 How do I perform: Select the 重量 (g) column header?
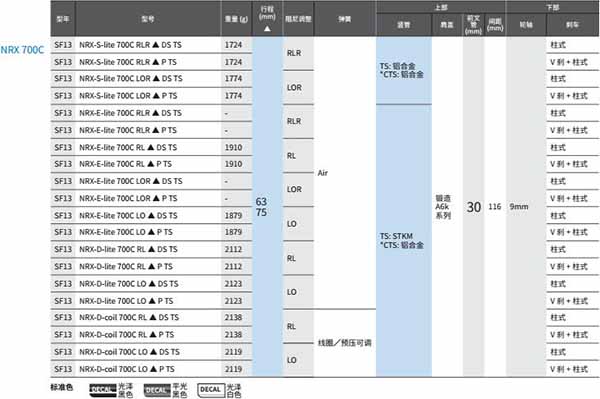236,19
